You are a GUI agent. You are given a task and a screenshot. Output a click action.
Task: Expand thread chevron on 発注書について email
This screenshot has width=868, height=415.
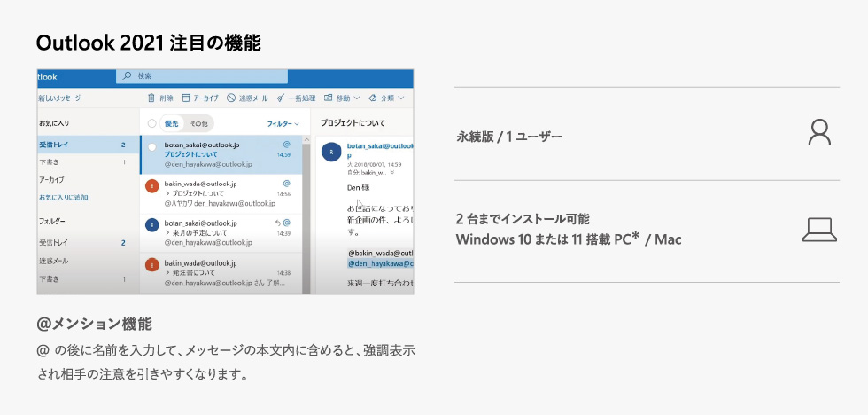[x=167, y=272]
